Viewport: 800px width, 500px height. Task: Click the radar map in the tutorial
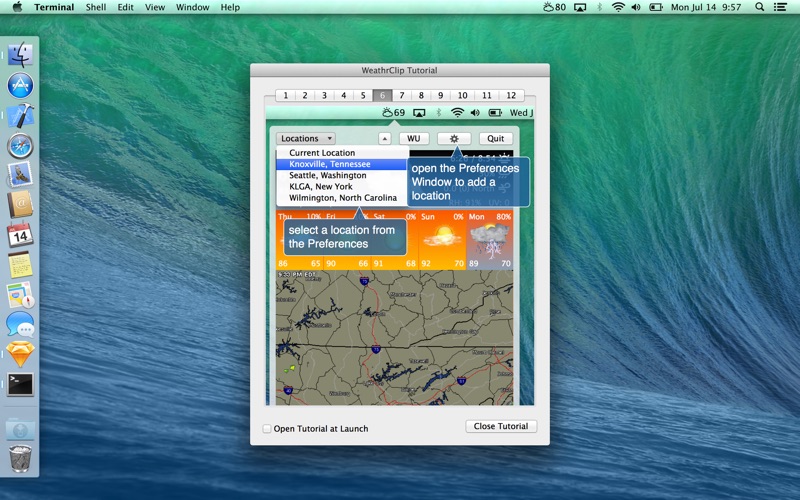pos(394,338)
